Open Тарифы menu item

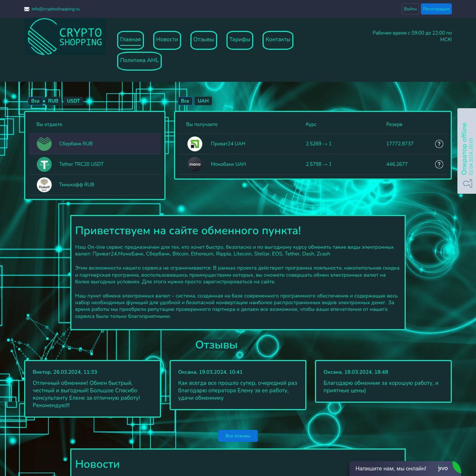[x=240, y=40]
